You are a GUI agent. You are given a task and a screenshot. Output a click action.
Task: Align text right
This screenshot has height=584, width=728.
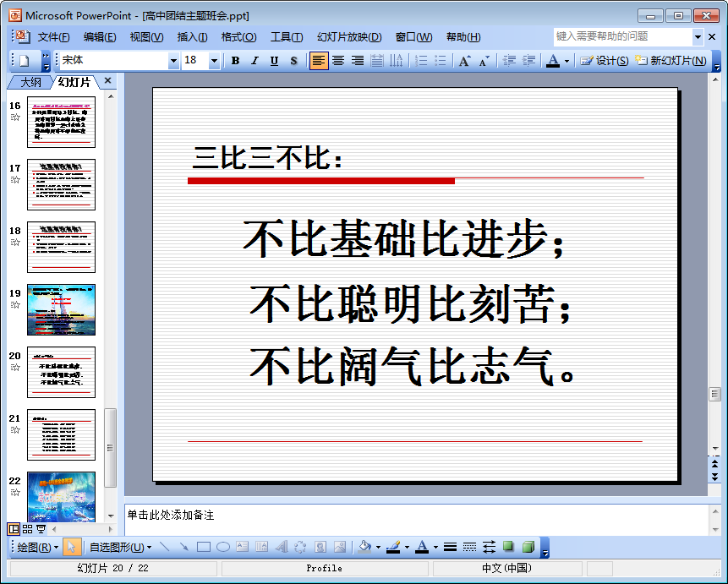(357, 61)
